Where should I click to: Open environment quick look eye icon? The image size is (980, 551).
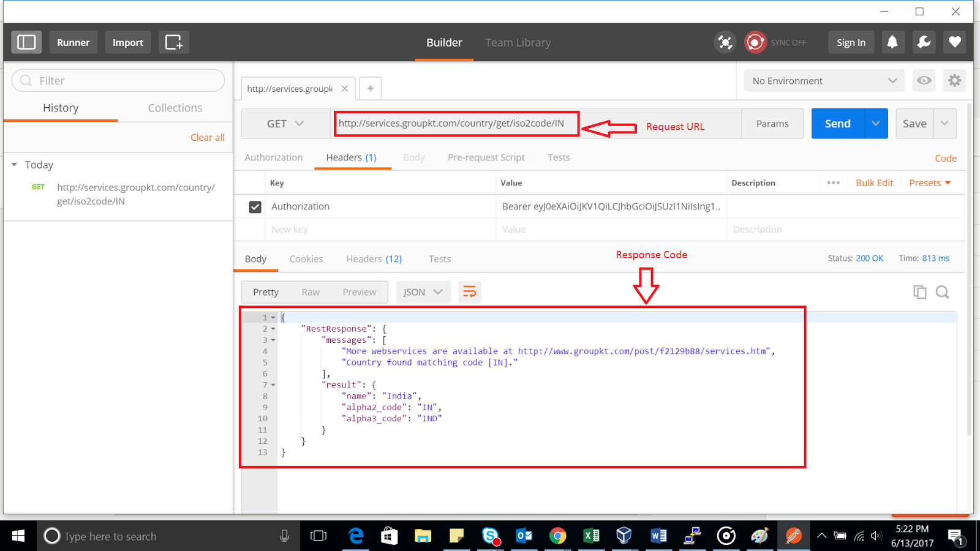pos(924,80)
